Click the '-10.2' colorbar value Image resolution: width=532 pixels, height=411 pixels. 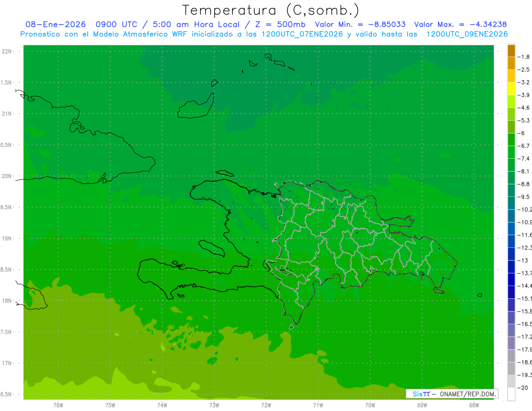524,209
